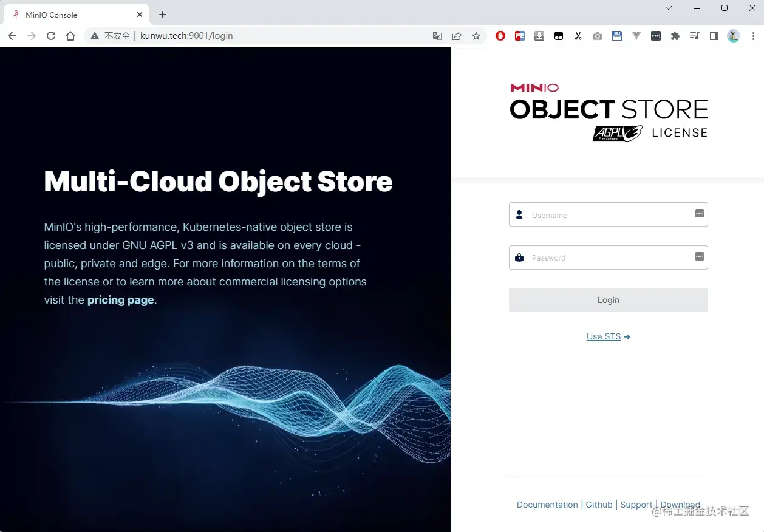Open the Support link

click(x=636, y=505)
